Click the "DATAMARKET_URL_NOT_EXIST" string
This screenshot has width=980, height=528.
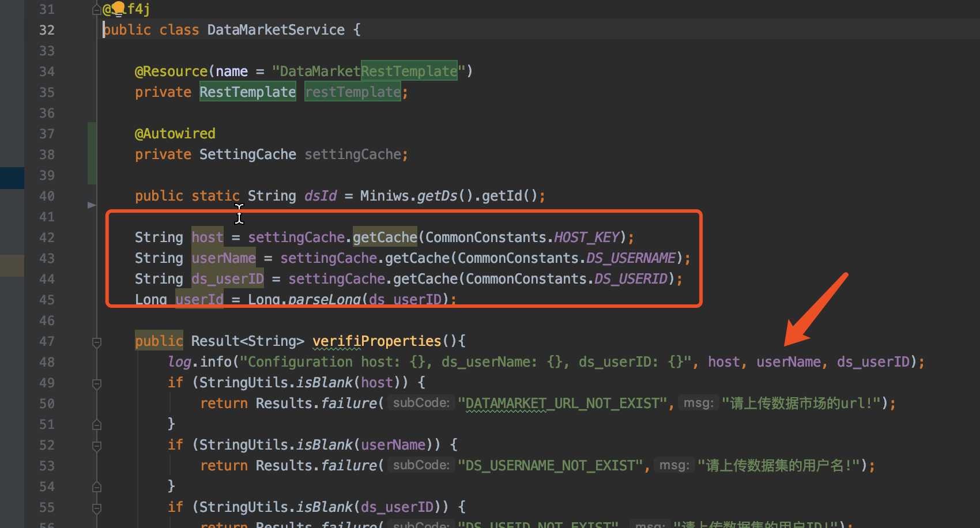coord(563,403)
